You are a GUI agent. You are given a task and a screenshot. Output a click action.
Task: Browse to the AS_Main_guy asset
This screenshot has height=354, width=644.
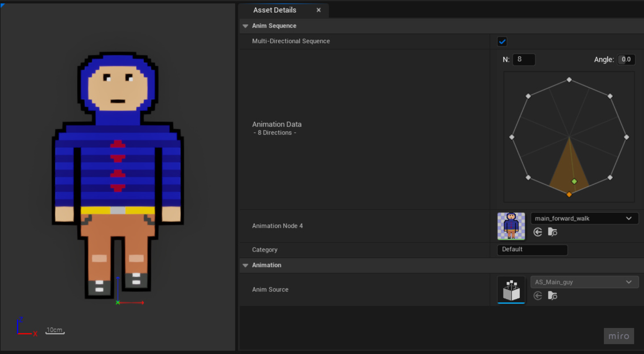click(x=552, y=296)
